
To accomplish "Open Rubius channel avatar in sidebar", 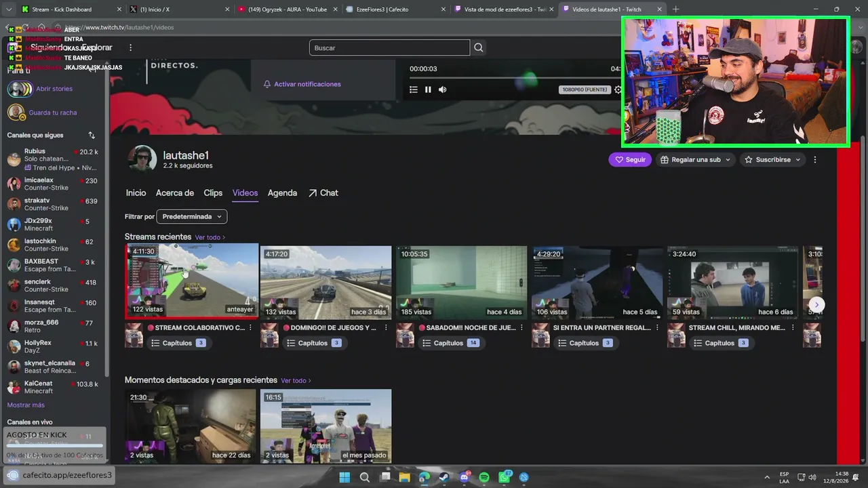I will (x=14, y=159).
